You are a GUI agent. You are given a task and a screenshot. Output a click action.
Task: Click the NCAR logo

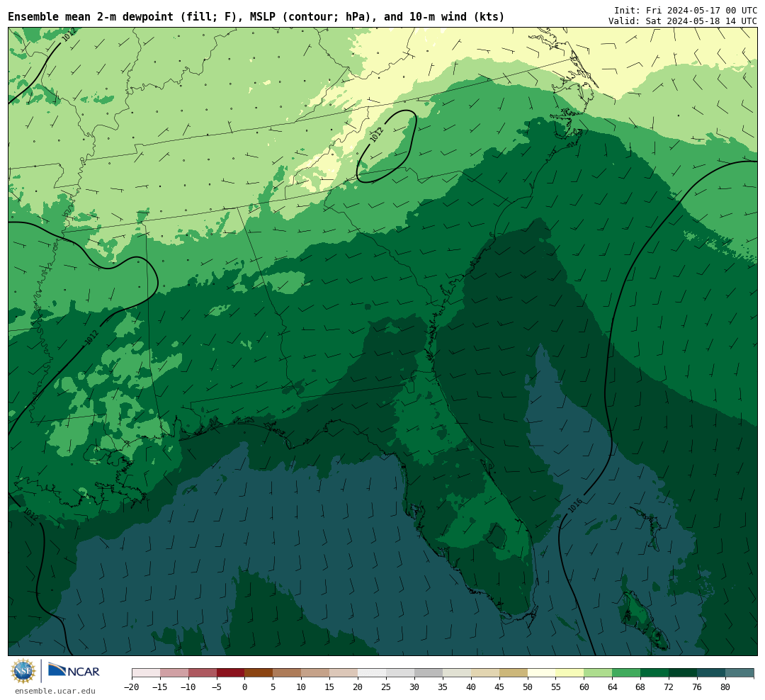point(74,671)
